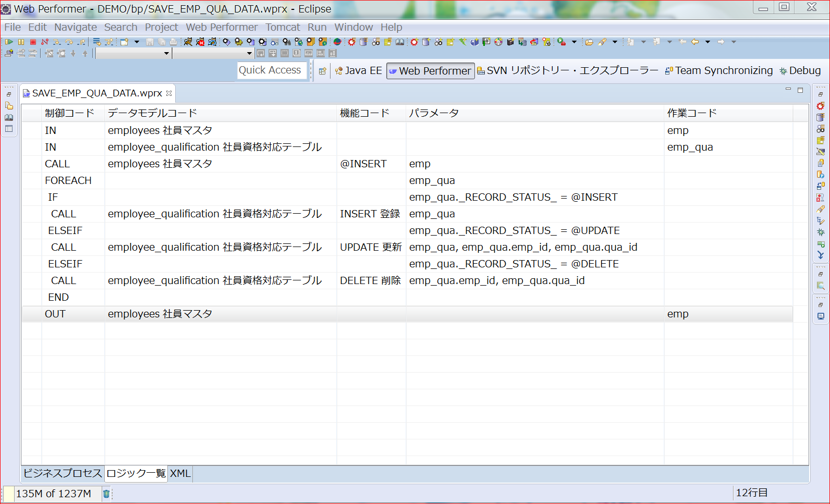Open the second empty combo box dropdown

pos(249,53)
